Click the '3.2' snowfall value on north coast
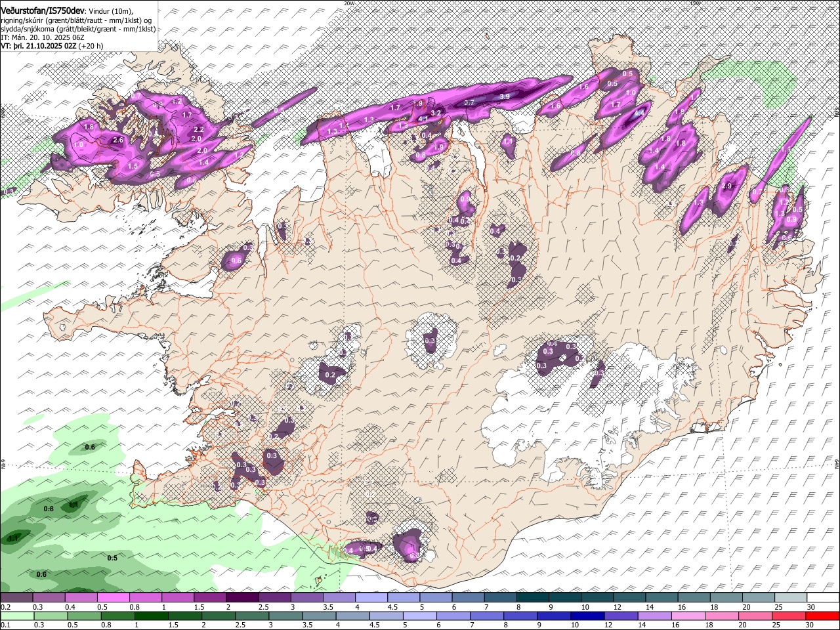This screenshot has height=630, width=840. [x=436, y=114]
